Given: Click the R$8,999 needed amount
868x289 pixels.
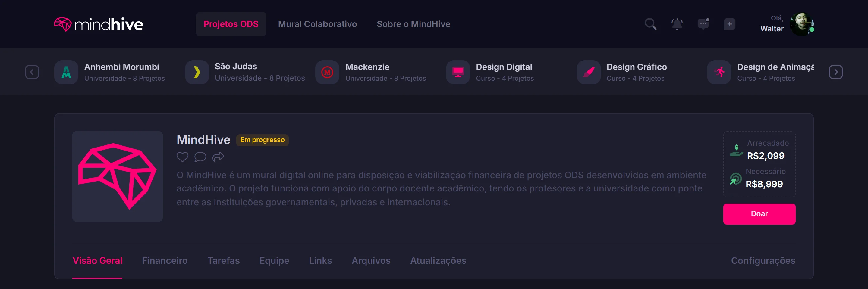Looking at the screenshot, I should [764, 184].
